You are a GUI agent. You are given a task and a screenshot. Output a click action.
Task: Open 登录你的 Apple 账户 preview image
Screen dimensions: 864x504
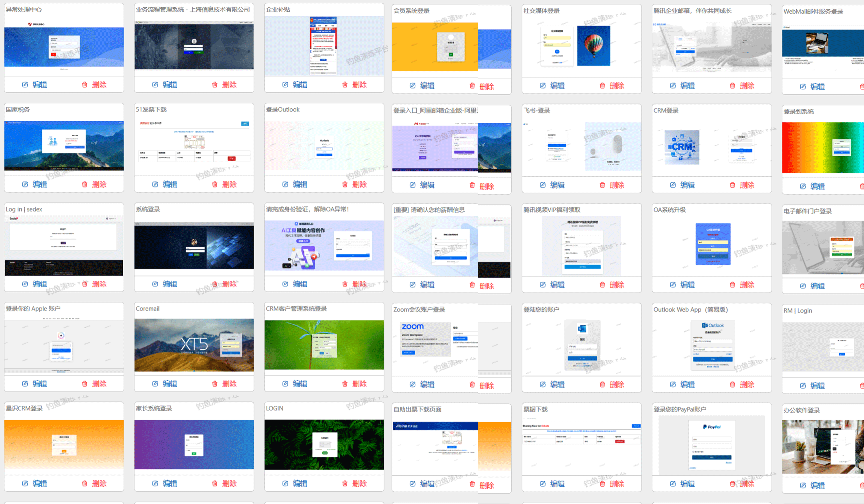coord(64,345)
